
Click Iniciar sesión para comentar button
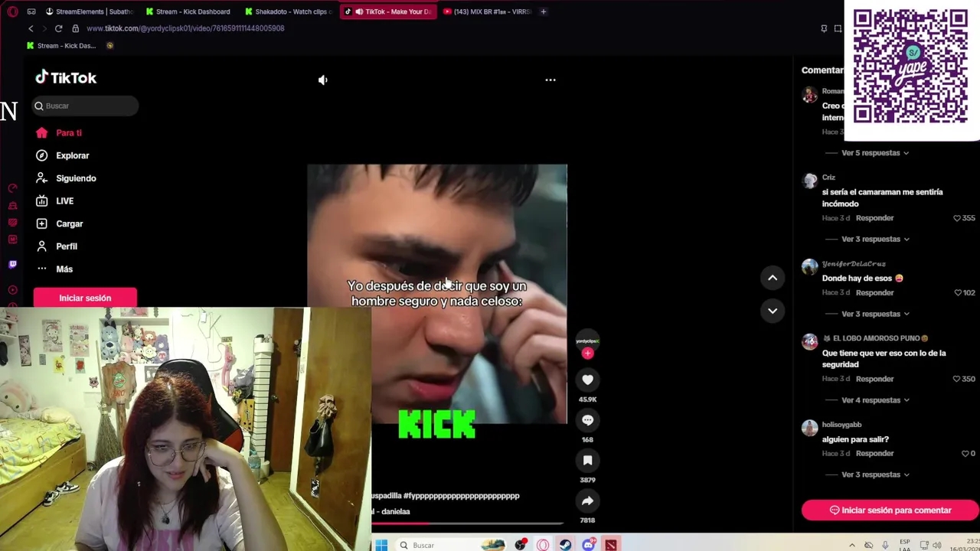[x=890, y=510]
